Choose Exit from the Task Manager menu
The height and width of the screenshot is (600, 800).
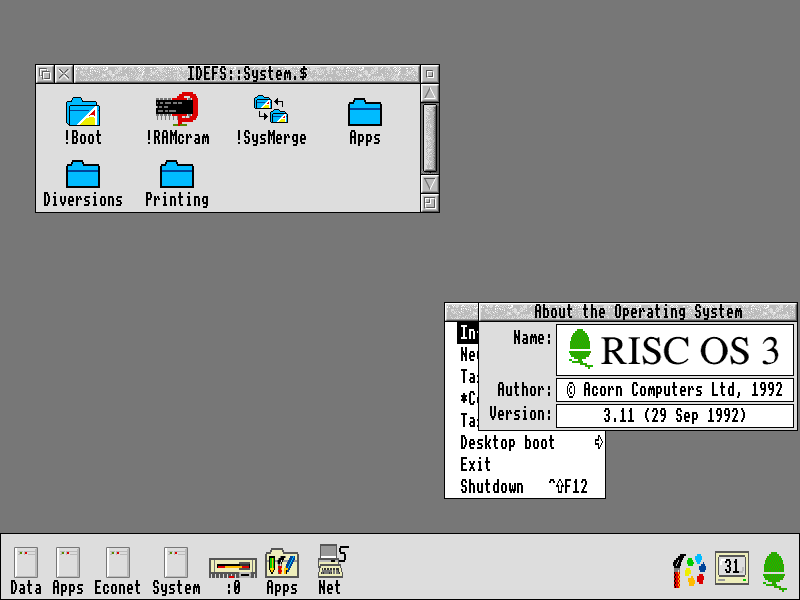click(x=525, y=464)
